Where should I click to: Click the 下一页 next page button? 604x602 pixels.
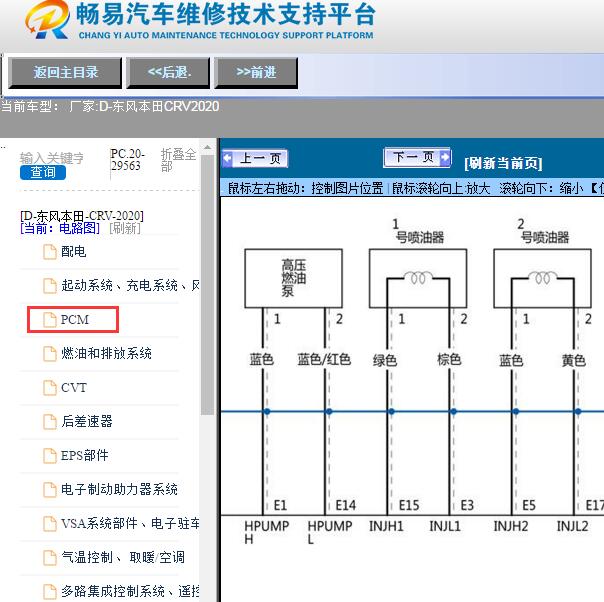point(417,157)
